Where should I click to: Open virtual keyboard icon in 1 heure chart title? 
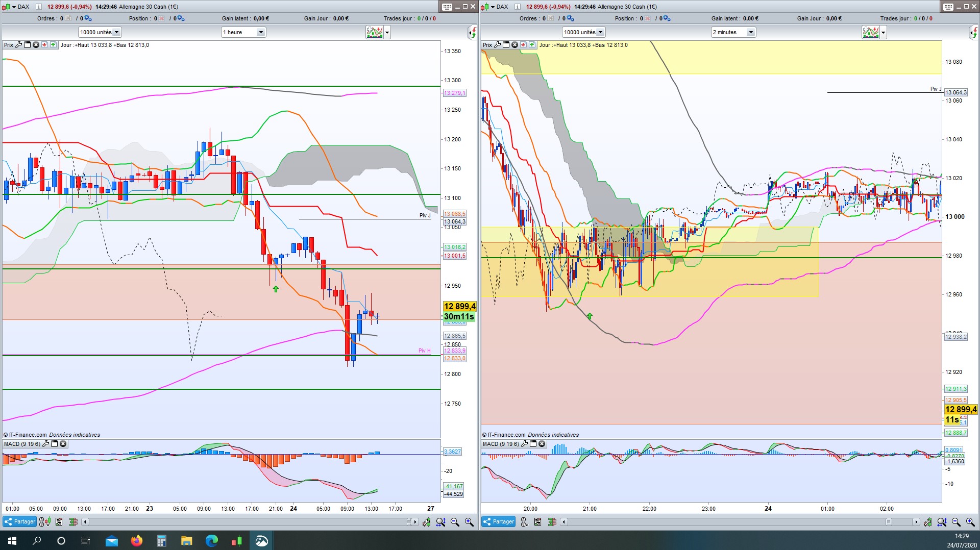(x=447, y=7)
